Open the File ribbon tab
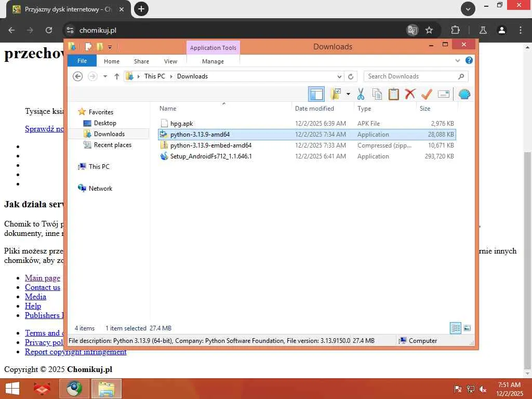 [x=82, y=61]
